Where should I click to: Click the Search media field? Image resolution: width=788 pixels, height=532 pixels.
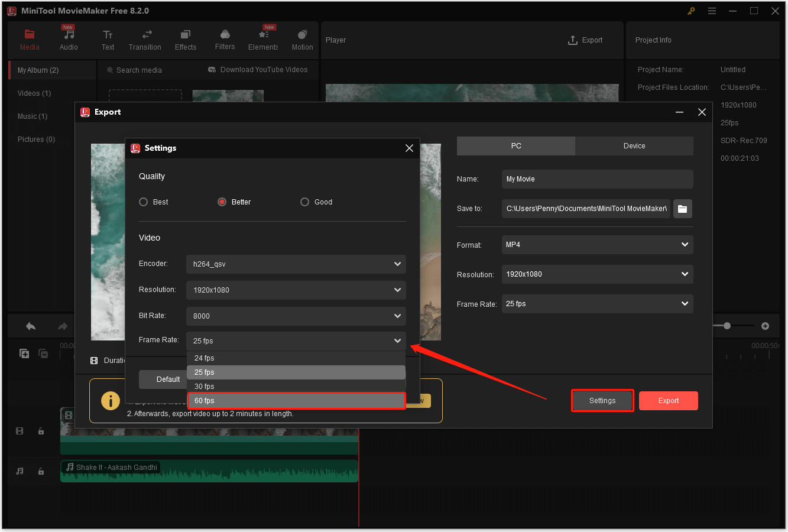[139, 70]
